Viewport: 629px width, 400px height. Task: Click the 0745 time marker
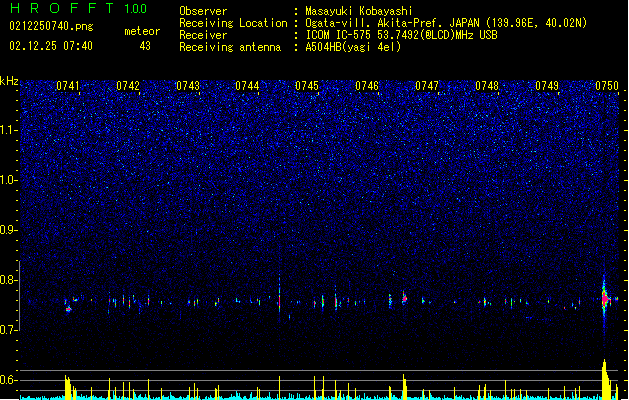coord(307,86)
